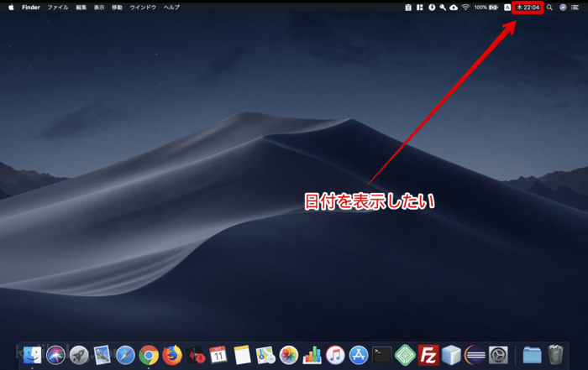Open the white cube app in Dock
The image size is (588, 370).
click(x=452, y=355)
